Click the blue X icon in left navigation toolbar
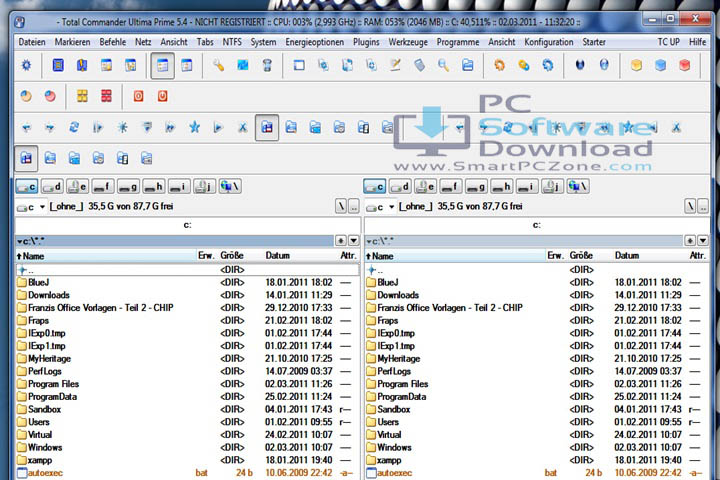This screenshot has width=720, height=480. click(x=242, y=127)
